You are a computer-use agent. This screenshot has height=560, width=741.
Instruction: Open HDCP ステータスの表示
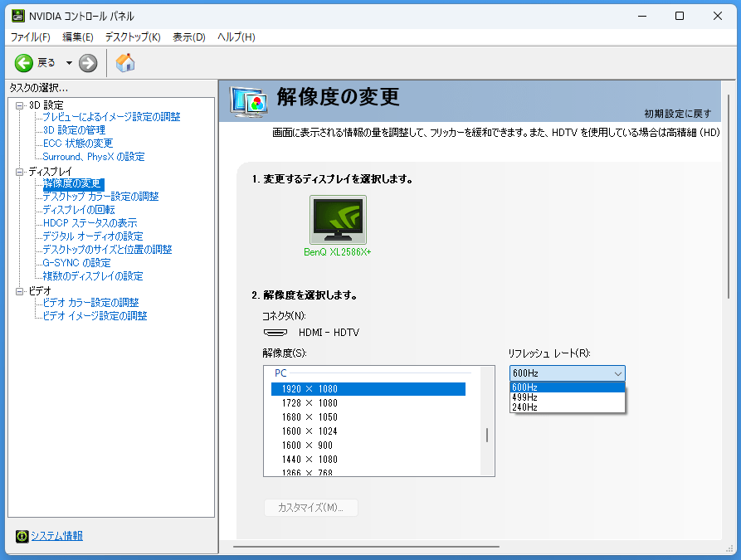point(90,223)
